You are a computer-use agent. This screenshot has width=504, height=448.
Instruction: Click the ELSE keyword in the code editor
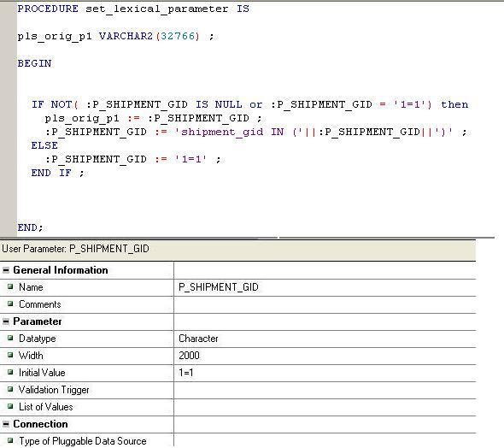pos(44,145)
